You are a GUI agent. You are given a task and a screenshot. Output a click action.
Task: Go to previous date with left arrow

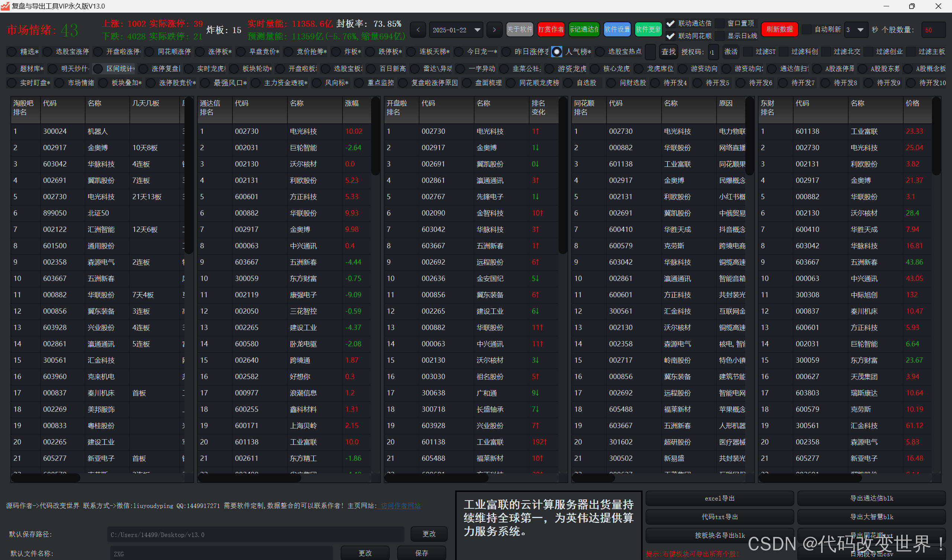(418, 30)
